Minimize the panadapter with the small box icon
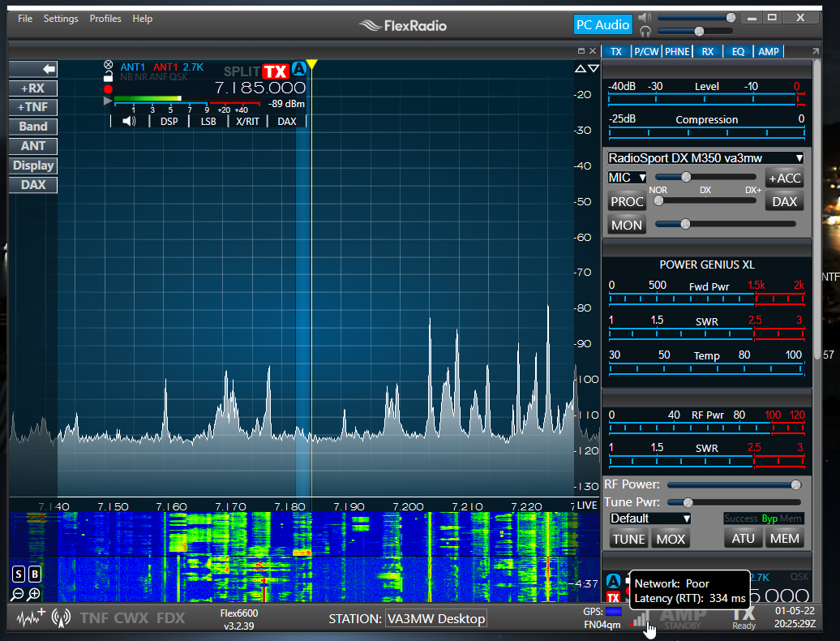 (581, 51)
